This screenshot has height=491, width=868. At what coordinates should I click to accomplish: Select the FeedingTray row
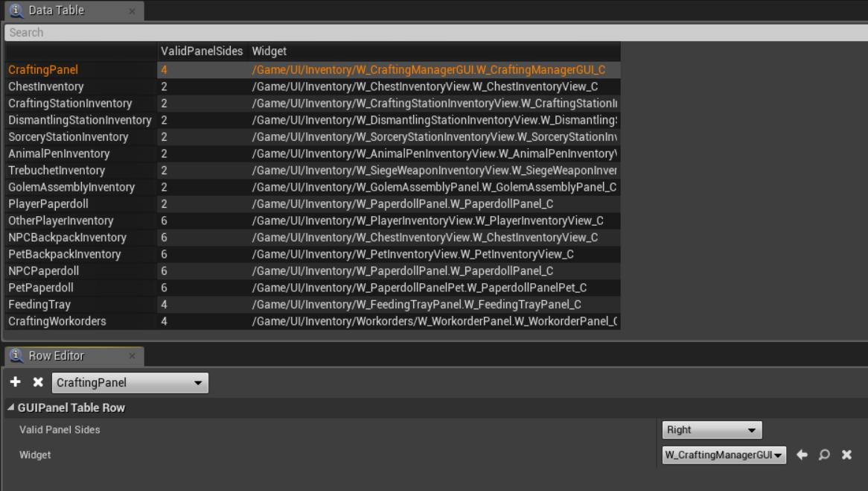pos(39,305)
